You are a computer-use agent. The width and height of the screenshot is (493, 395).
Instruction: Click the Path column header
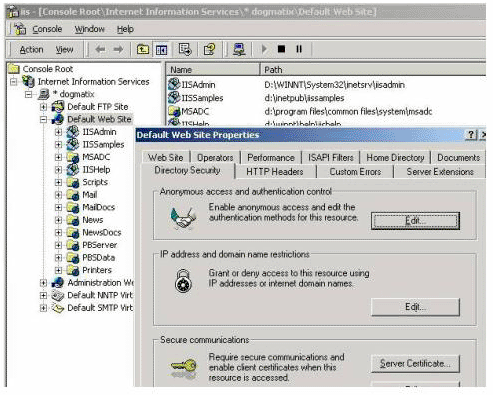click(x=373, y=70)
